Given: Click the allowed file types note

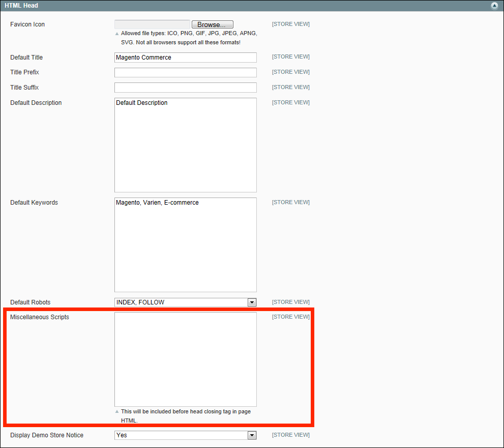Looking at the screenshot, I should pyautogui.click(x=189, y=38).
